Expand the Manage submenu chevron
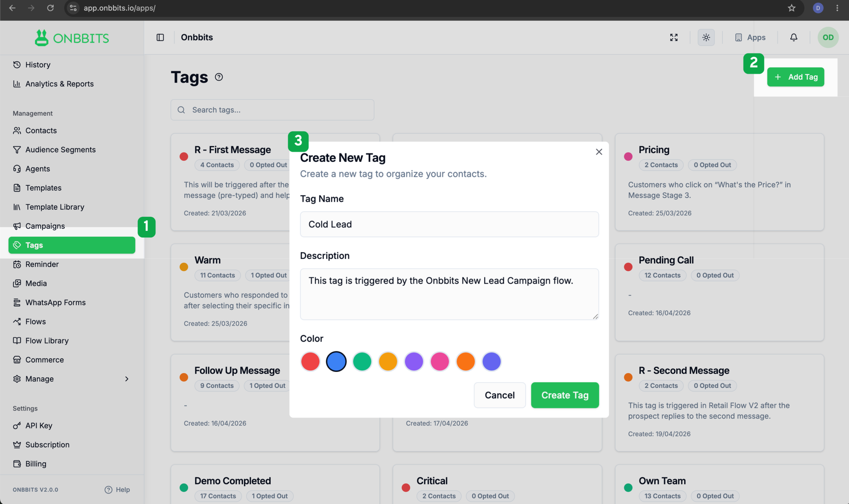This screenshot has width=849, height=504. [x=127, y=379]
